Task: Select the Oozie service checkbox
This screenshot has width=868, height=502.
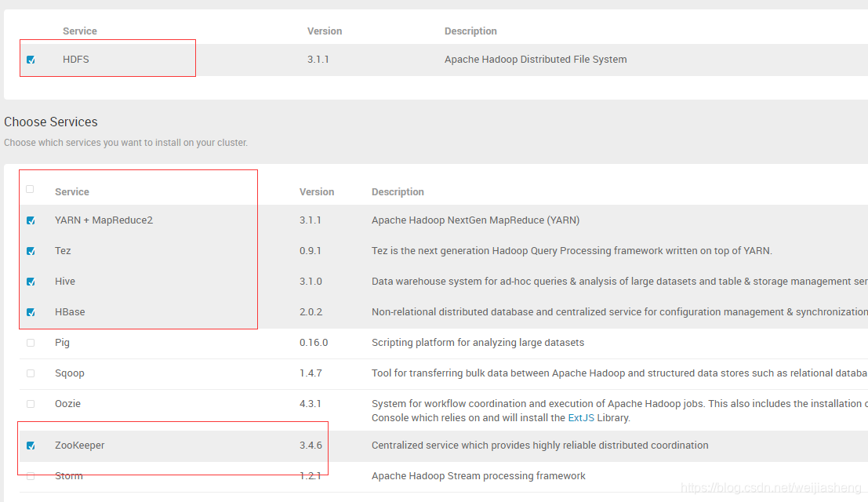Action: coord(31,404)
